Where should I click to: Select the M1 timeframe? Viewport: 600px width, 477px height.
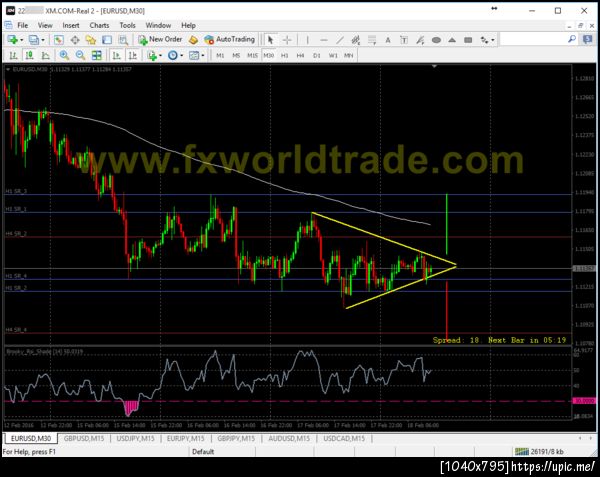coord(220,56)
